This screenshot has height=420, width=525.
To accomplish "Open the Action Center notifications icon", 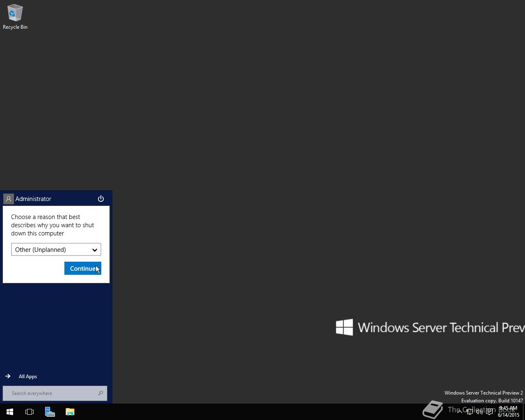I will point(489,412).
